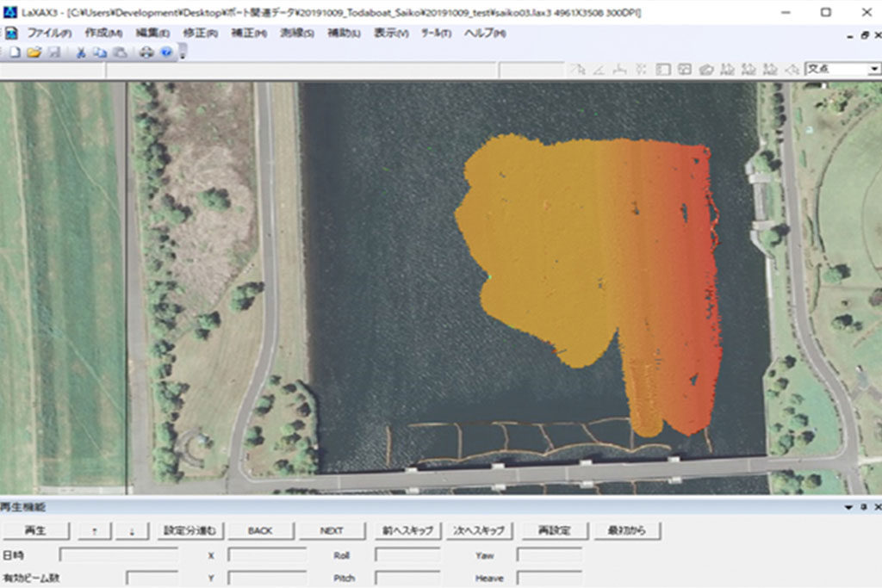
Task: Open the 交点 snap mode dropdown
Action: pos(873,69)
